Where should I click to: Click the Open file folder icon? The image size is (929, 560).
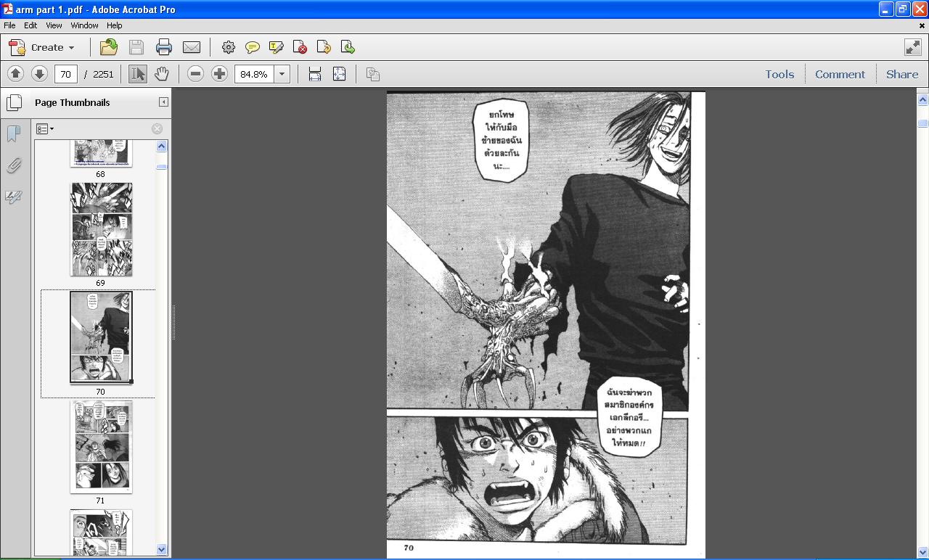pyautogui.click(x=108, y=47)
